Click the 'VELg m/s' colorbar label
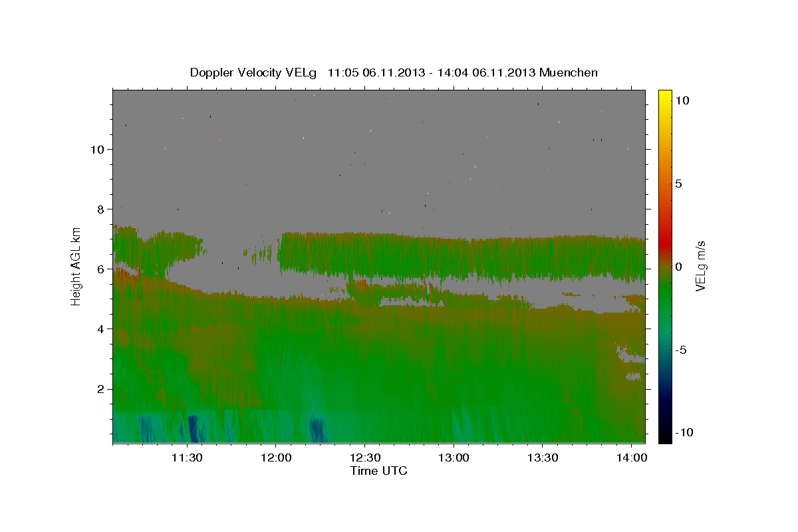 tap(700, 266)
